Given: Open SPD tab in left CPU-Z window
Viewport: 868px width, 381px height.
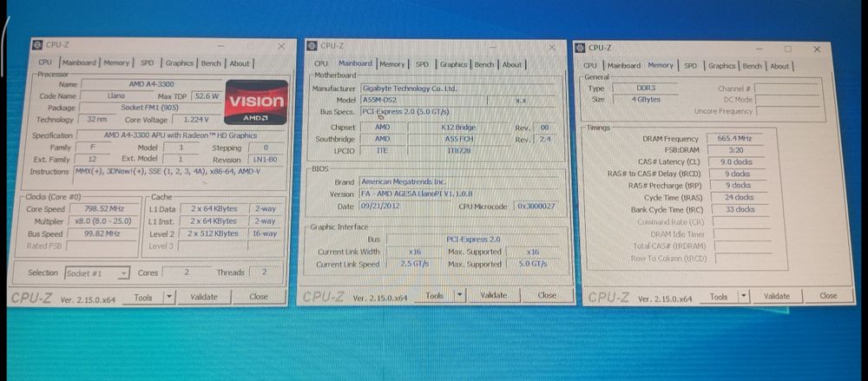Looking at the screenshot, I should click(x=147, y=63).
